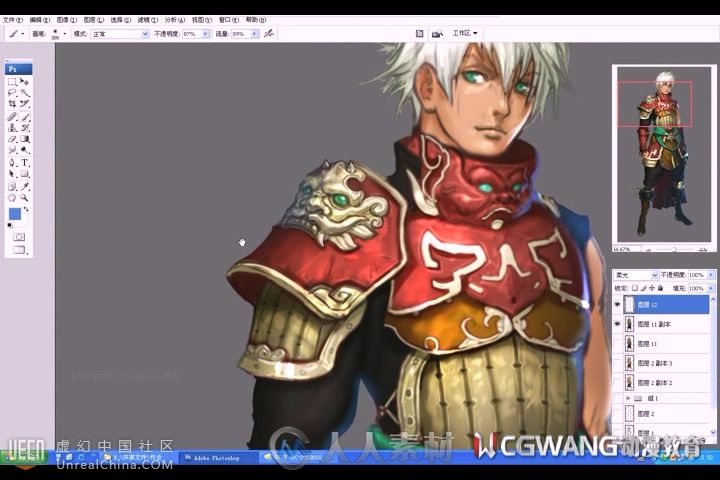Change the screen mode button
This screenshot has height=480, width=720.
(19, 249)
